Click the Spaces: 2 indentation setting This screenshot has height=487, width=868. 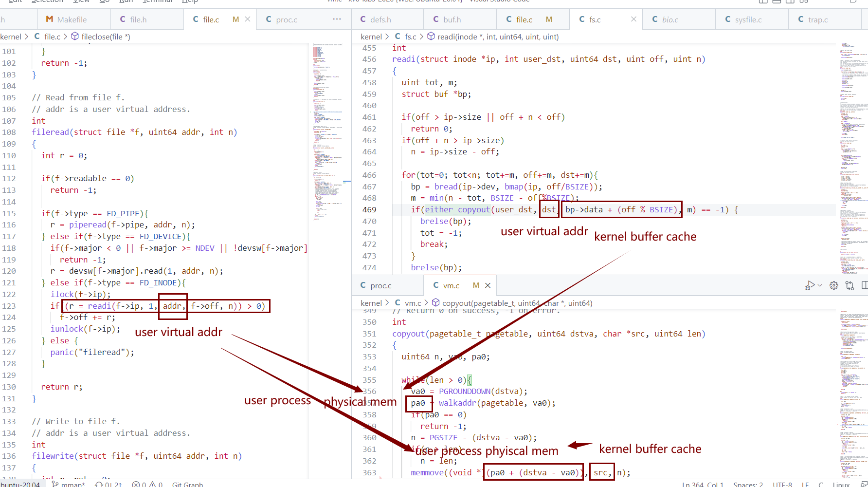(x=748, y=484)
